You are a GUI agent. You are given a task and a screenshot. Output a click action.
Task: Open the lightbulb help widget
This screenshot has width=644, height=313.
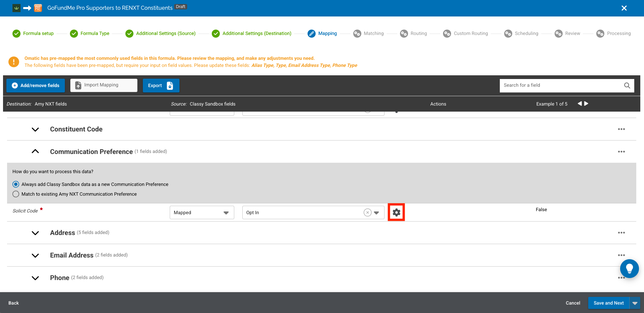tap(629, 268)
